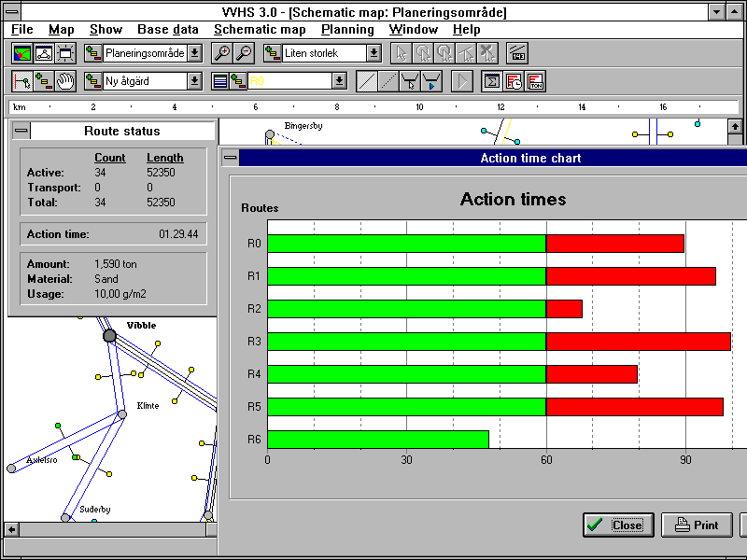Click plus-minus icon left of Liten storlek

tap(272, 53)
